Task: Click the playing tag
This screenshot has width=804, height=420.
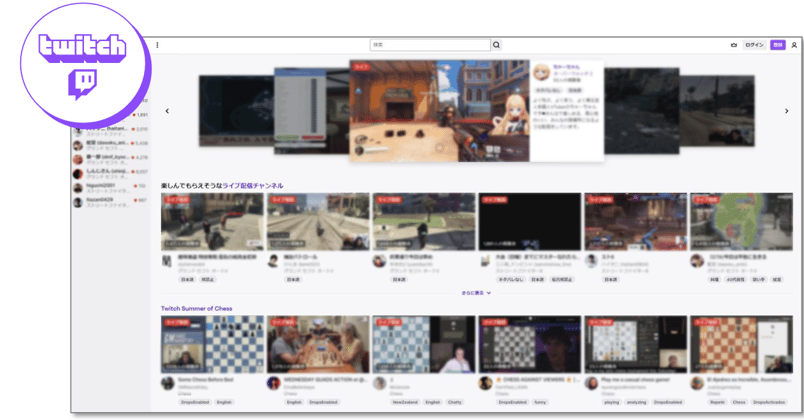Action: [612, 402]
